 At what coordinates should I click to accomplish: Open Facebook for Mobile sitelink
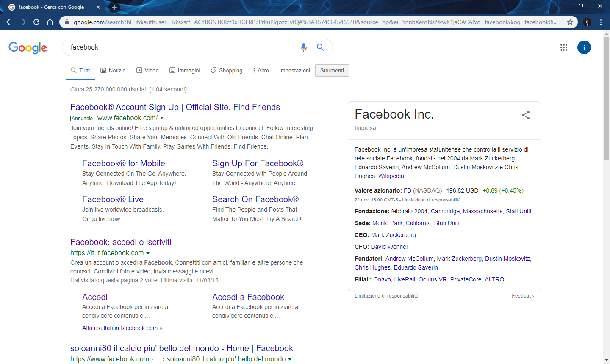[124, 163]
